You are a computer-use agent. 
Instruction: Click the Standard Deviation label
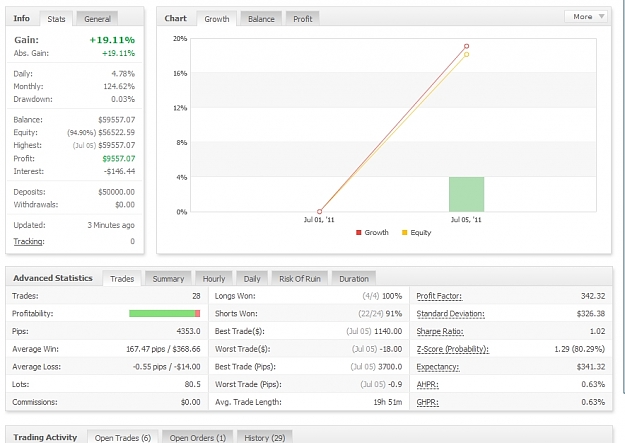[x=450, y=314]
